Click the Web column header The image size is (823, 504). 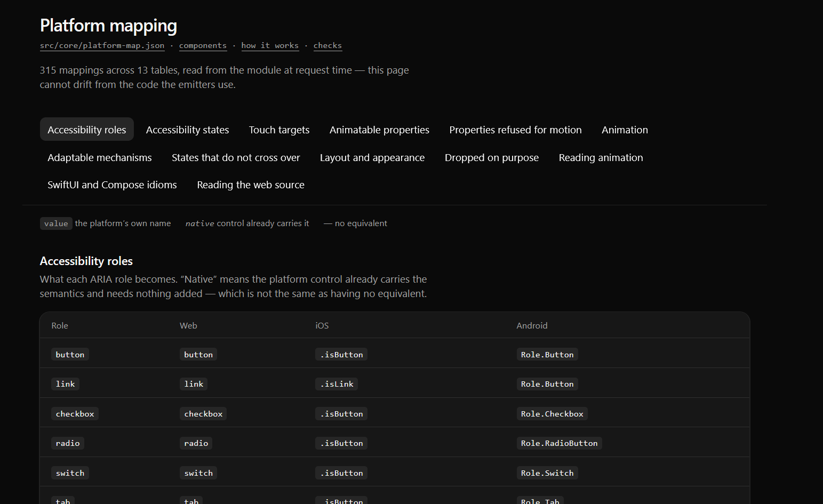pos(188,325)
